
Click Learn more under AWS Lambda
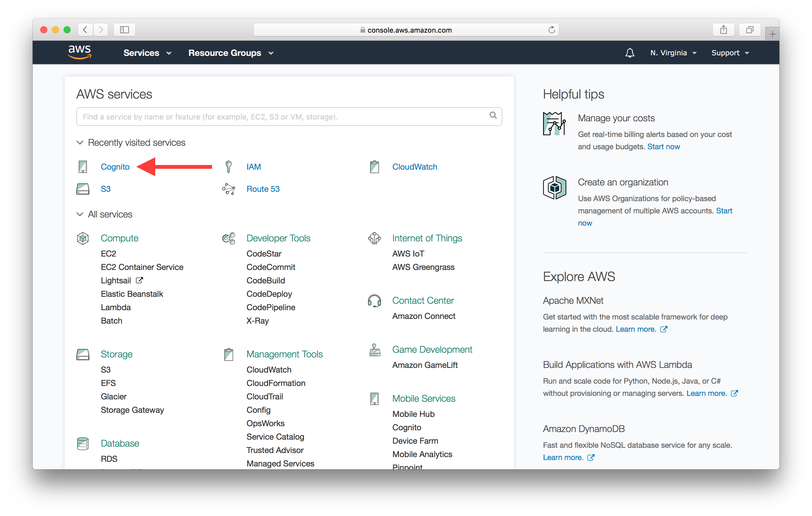click(706, 393)
